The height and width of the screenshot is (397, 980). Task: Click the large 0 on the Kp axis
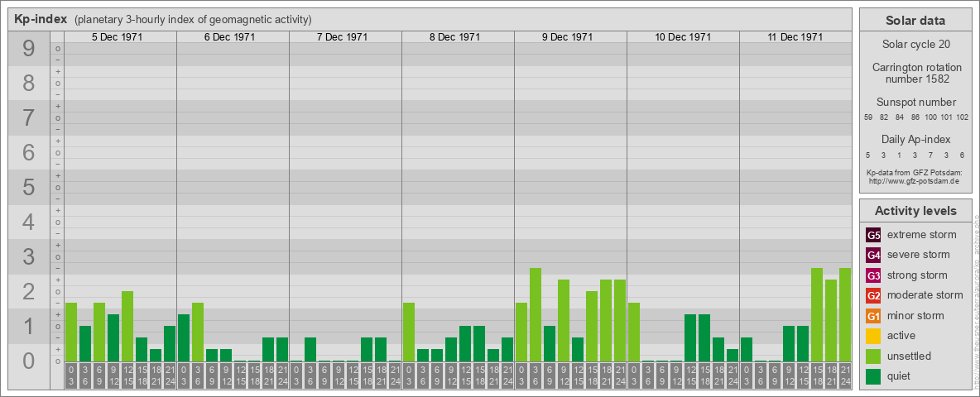coord(28,361)
